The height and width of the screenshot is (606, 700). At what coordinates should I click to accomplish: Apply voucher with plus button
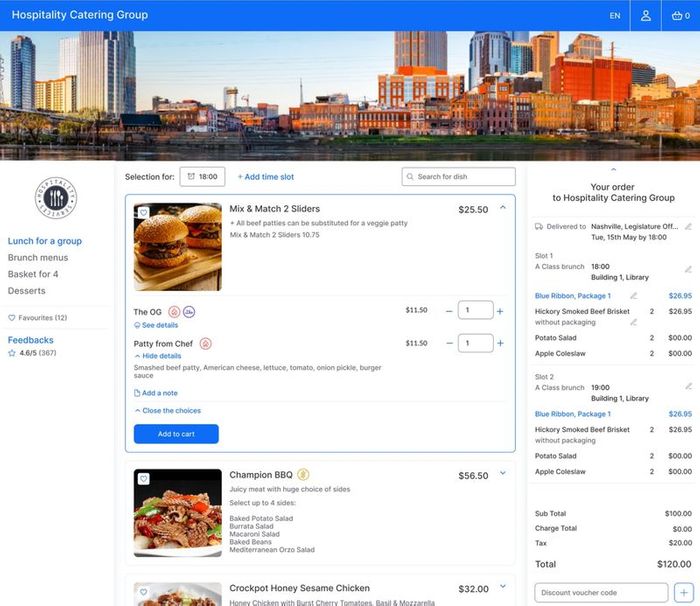coord(683,593)
